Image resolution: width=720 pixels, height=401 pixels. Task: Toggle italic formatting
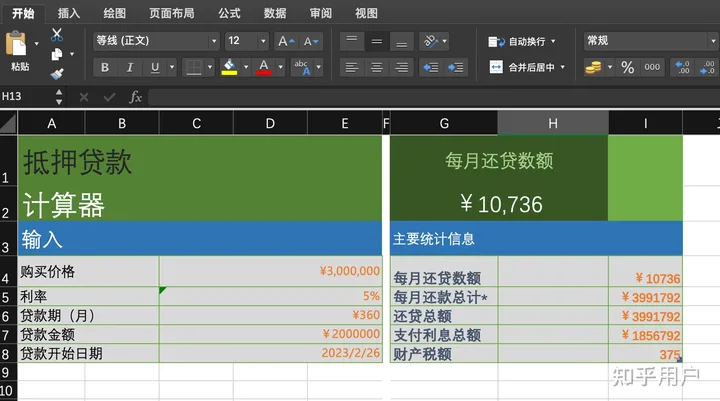[130, 67]
